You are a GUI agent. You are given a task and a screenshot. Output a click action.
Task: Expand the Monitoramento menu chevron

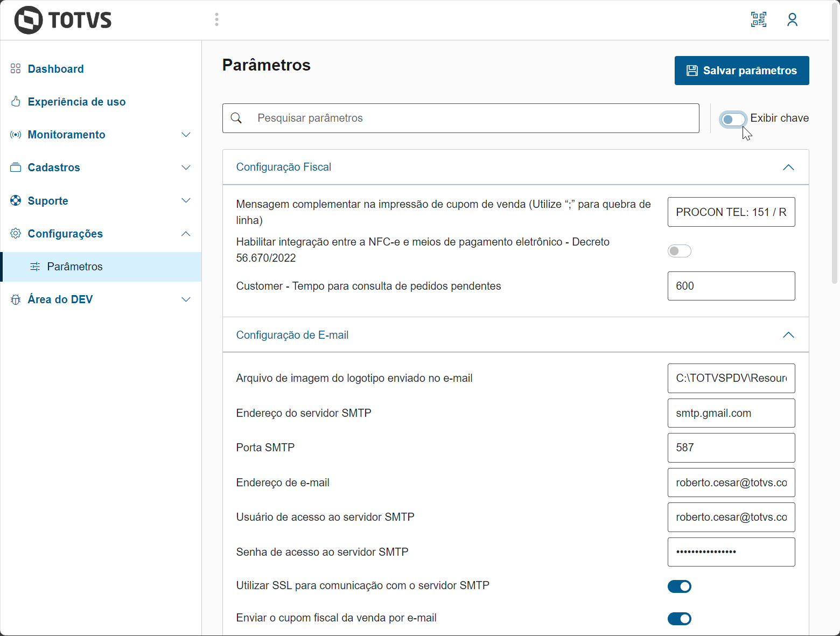click(x=186, y=135)
